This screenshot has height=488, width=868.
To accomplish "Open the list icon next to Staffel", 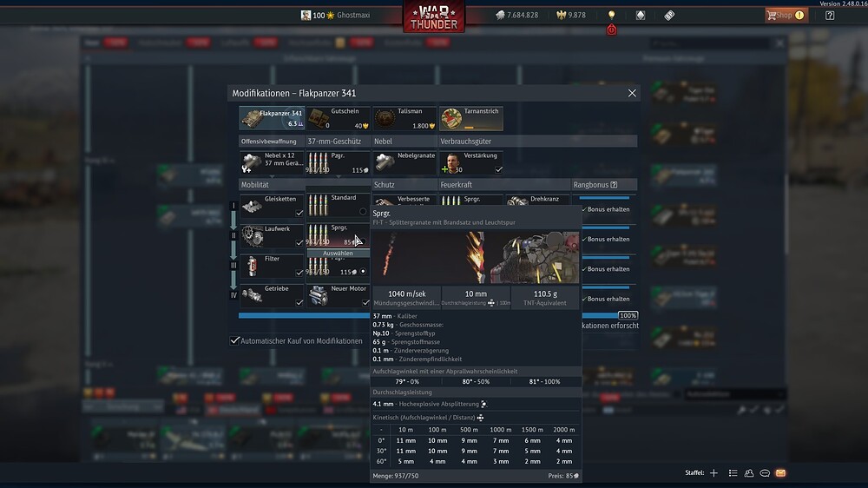I will tap(733, 472).
